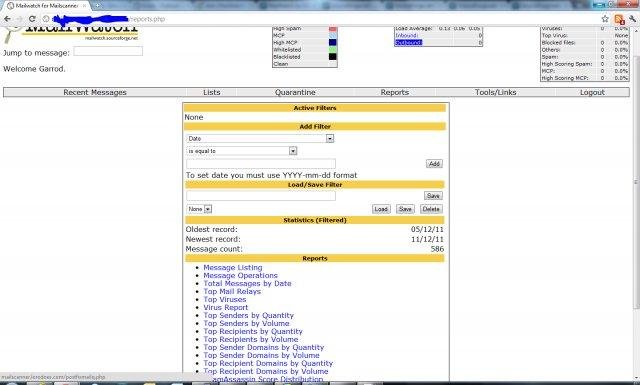
Task: Bookmark this page with the star icon
Action: tap(605, 19)
